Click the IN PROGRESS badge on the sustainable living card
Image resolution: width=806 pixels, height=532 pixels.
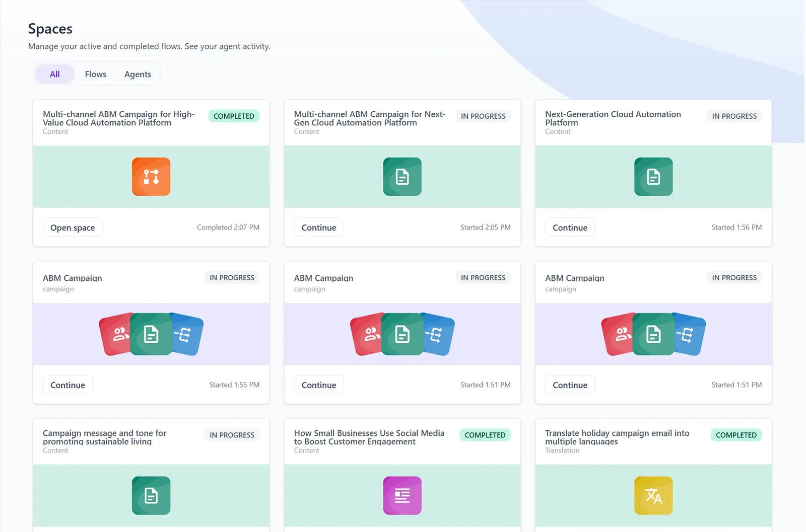pyautogui.click(x=232, y=435)
